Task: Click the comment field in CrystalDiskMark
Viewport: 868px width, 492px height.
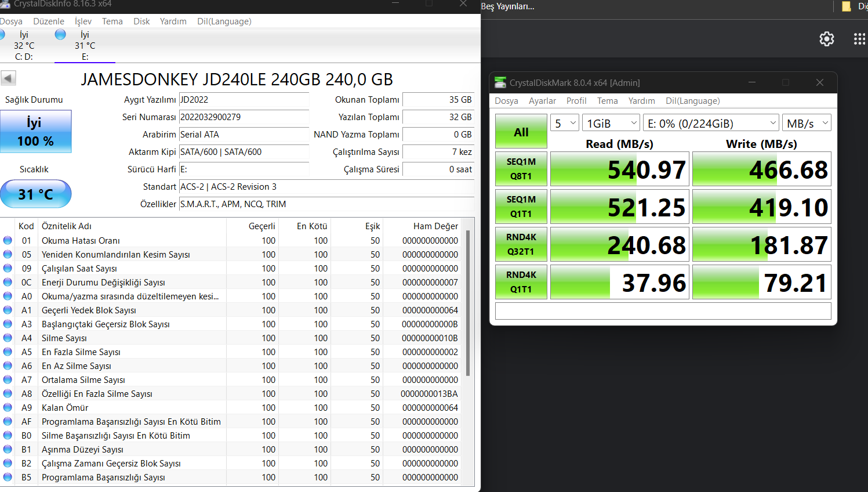Action: (x=663, y=311)
